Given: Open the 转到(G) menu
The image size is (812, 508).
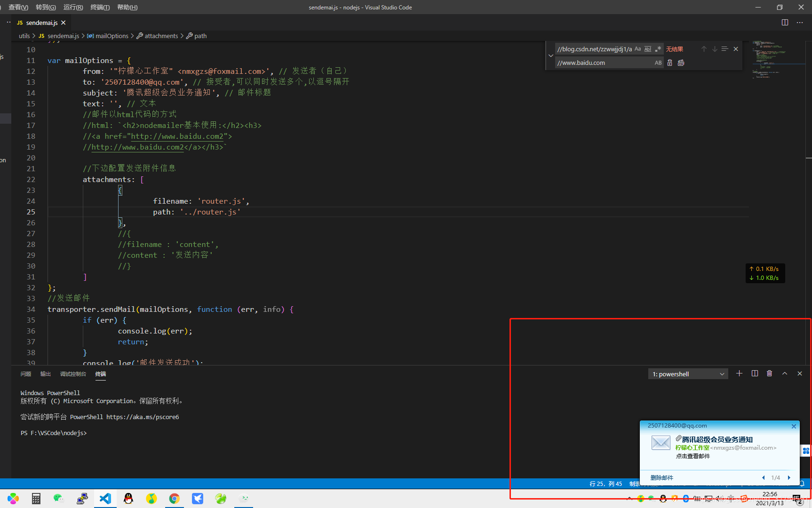Looking at the screenshot, I should pyautogui.click(x=46, y=7).
